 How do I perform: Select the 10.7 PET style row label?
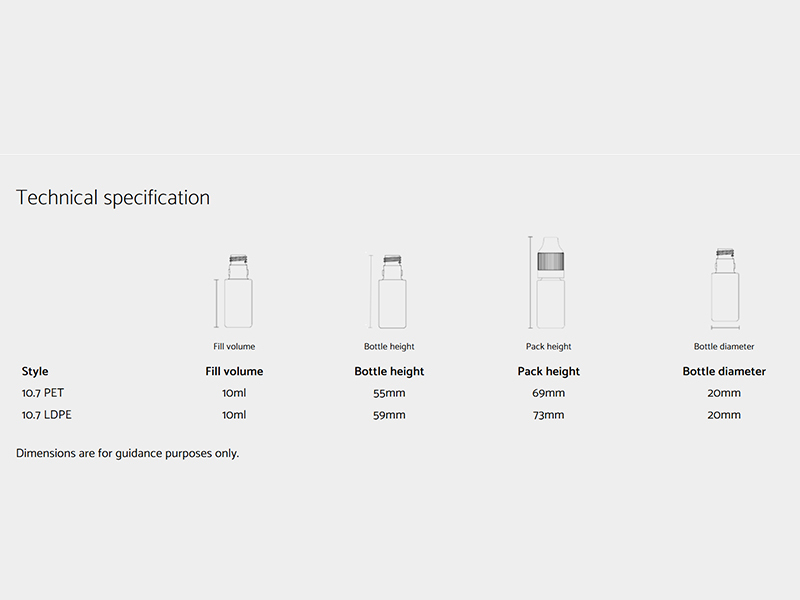click(43, 393)
